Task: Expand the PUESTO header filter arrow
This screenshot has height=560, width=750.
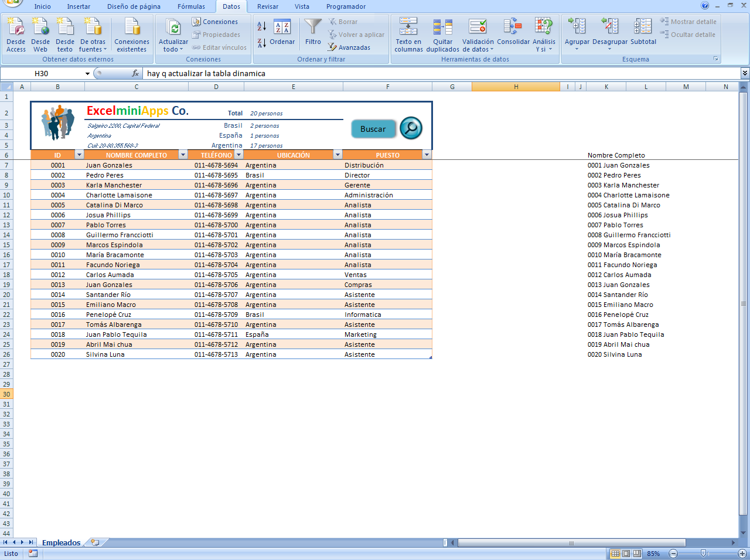Action: (x=427, y=155)
